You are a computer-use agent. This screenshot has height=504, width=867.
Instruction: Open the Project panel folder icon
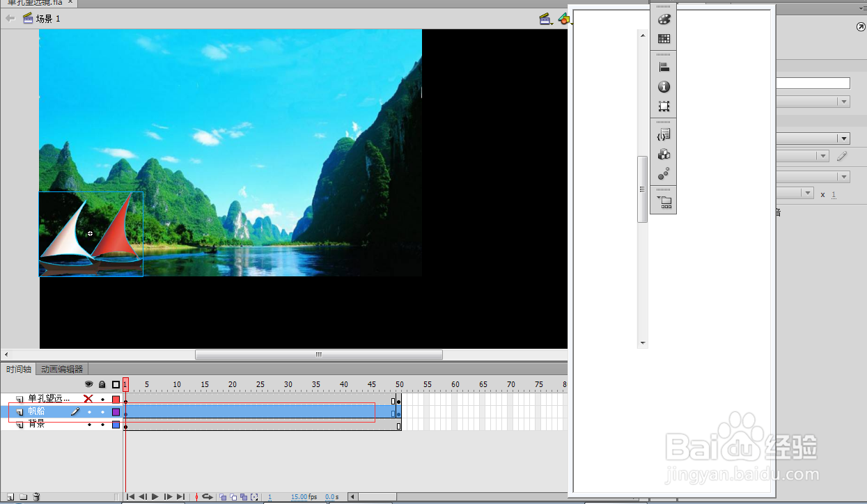[x=664, y=202]
